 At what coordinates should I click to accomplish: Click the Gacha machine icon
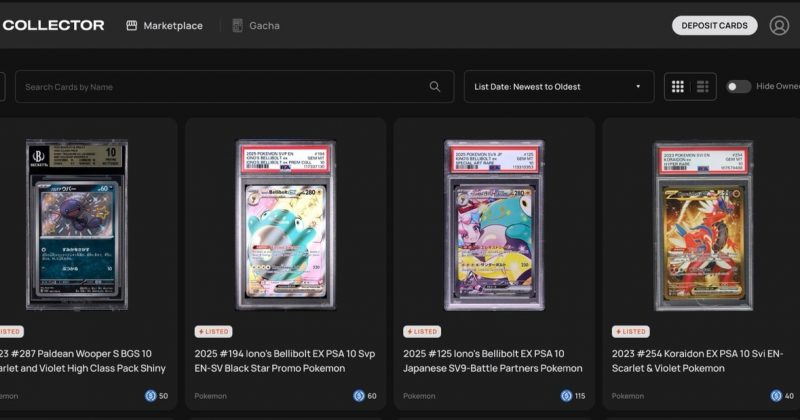(x=237, y=26)
